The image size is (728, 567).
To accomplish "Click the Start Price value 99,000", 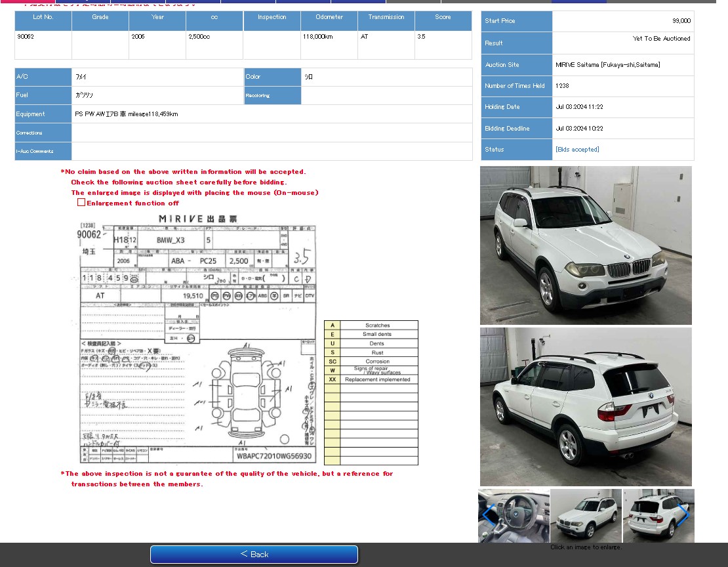I will coord(681,21).
